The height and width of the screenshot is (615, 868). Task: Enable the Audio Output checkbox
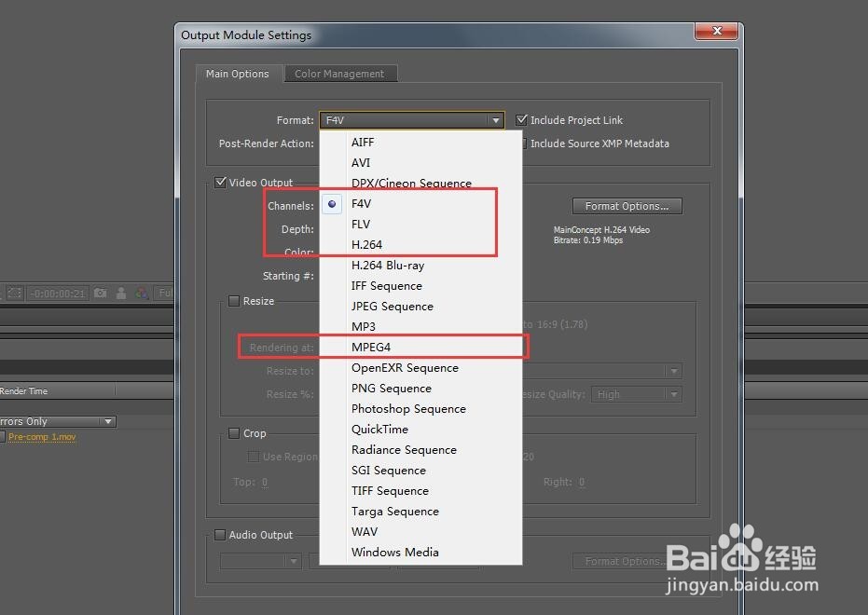click(x=220, y=535)
